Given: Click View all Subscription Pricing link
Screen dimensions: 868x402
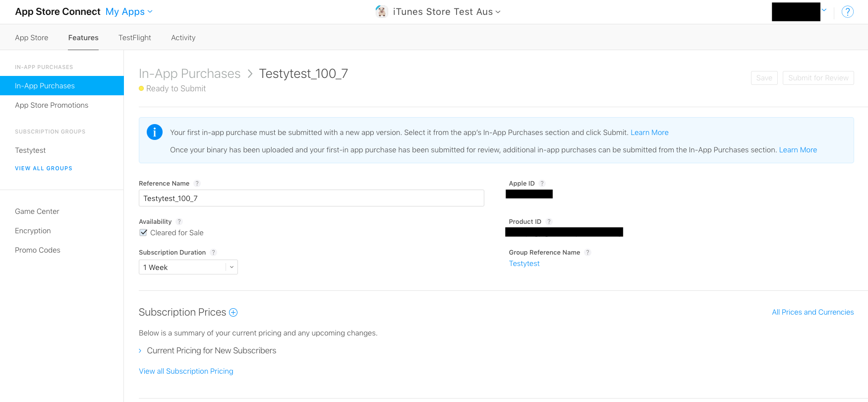Looking at the screenshot, I should tap(186, 371).
